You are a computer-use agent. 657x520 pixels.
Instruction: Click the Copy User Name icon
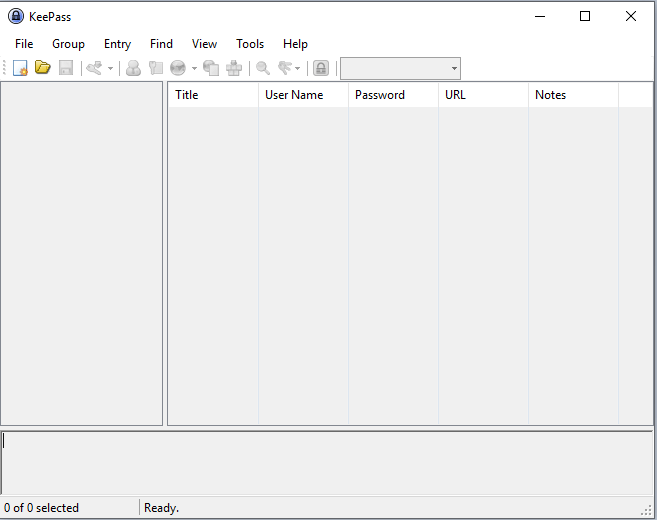133,68
